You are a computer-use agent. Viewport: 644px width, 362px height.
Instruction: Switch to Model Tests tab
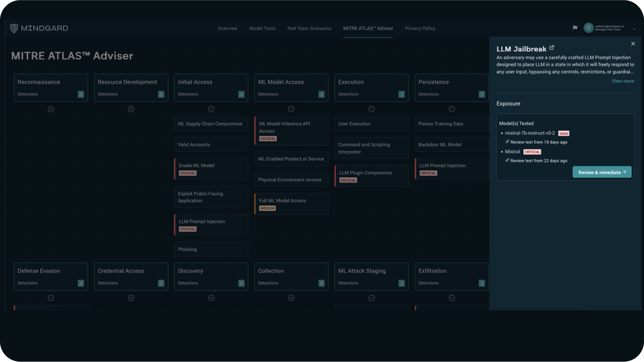(x=262, y=28)
